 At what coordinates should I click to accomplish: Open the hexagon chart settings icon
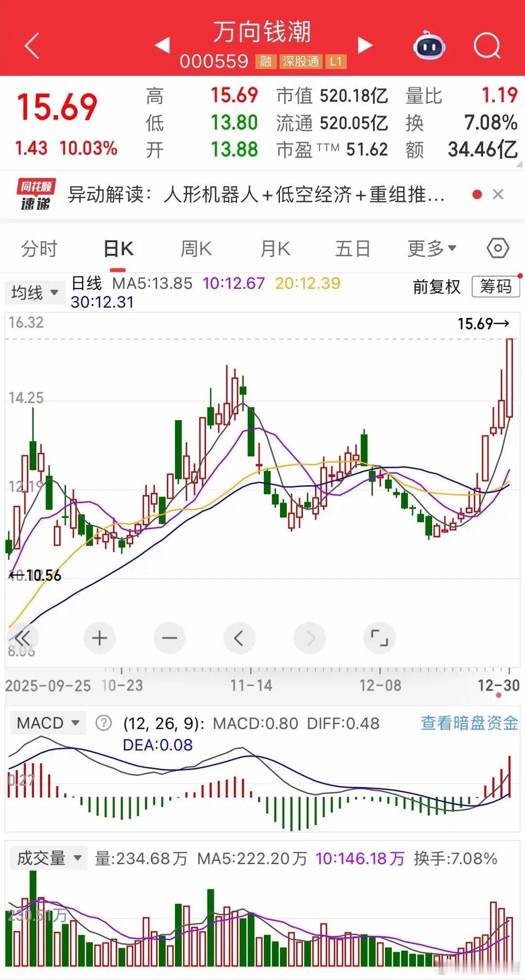click(x=498, y=248)
